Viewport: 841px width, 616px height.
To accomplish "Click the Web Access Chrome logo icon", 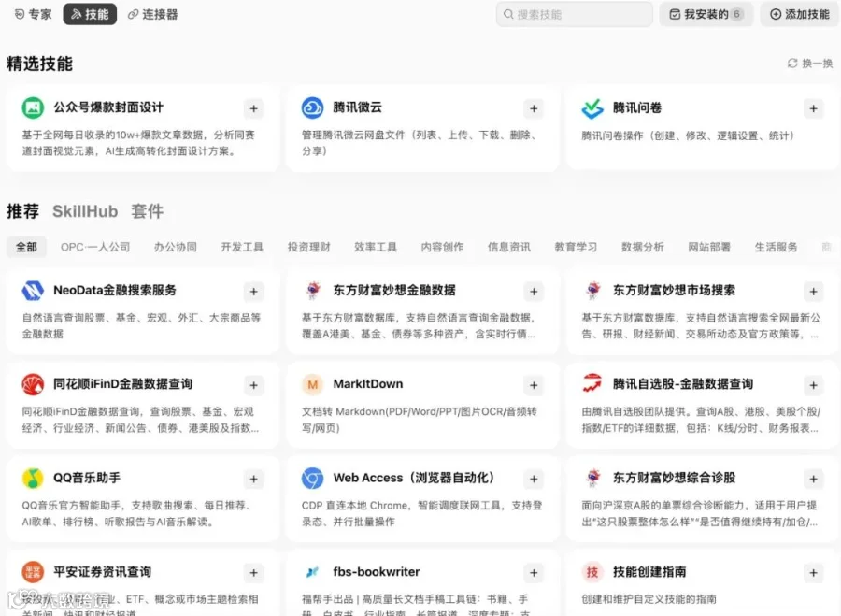I will (x=313, y=478).
